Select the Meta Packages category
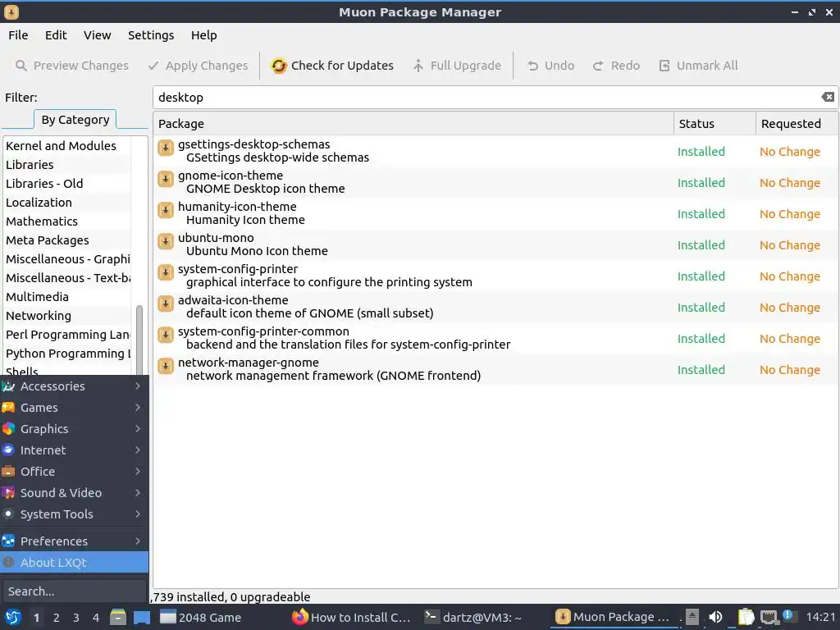840x630 pixels. [x=67, y=240]
